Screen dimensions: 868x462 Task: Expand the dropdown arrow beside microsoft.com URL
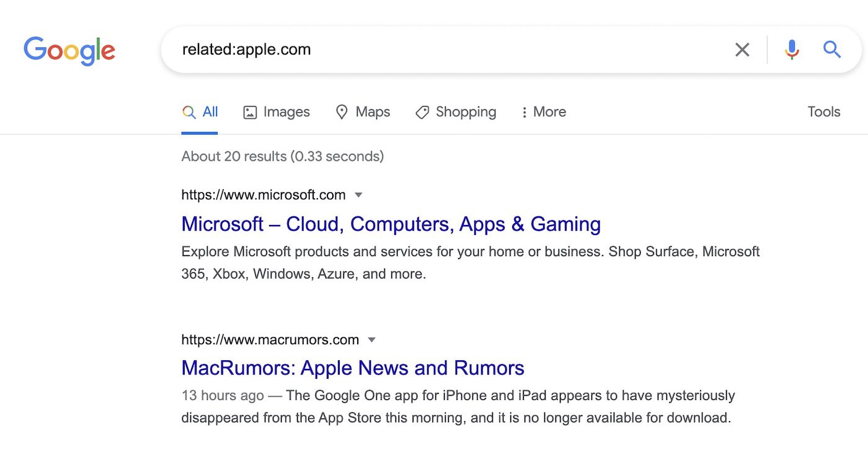click(x=358, y=195)
